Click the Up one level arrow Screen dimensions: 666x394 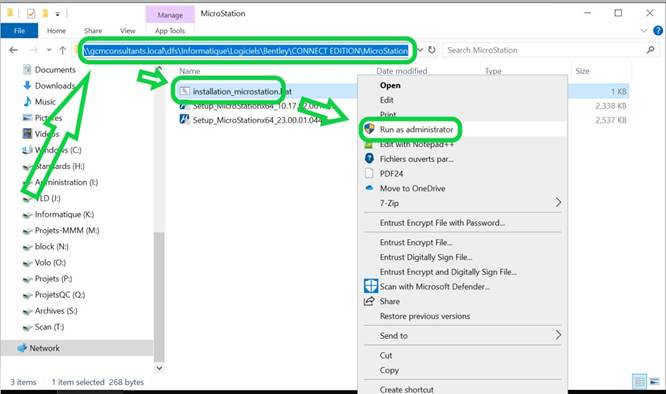(x=62, y=50)
